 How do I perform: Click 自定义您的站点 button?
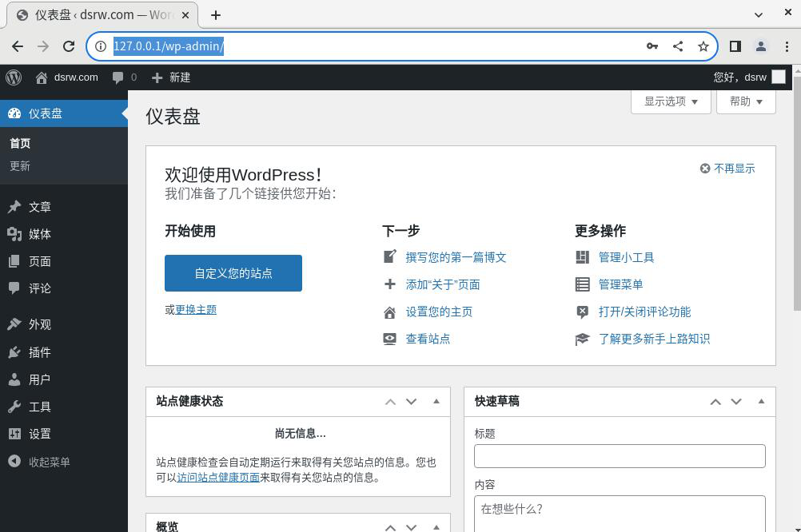pos(233,273)
